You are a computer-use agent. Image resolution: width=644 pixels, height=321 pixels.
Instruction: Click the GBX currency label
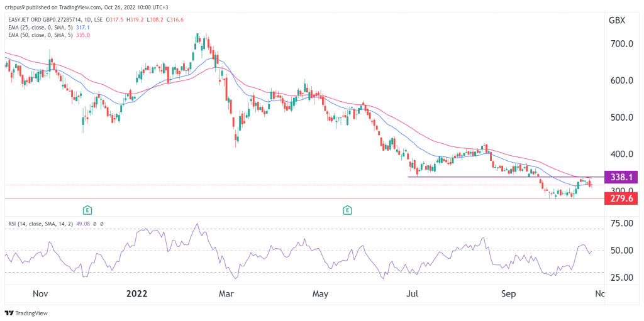click(x=616, y=21)
